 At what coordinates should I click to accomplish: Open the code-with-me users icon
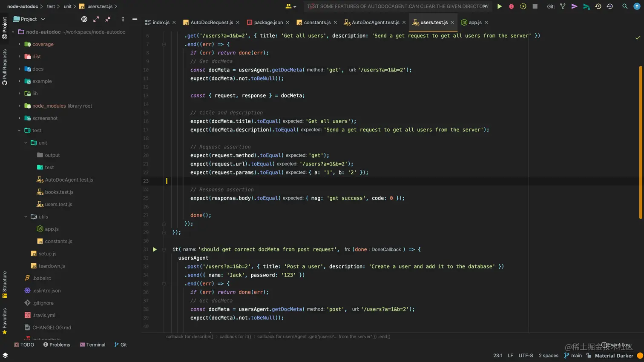[x=291, y=6]
